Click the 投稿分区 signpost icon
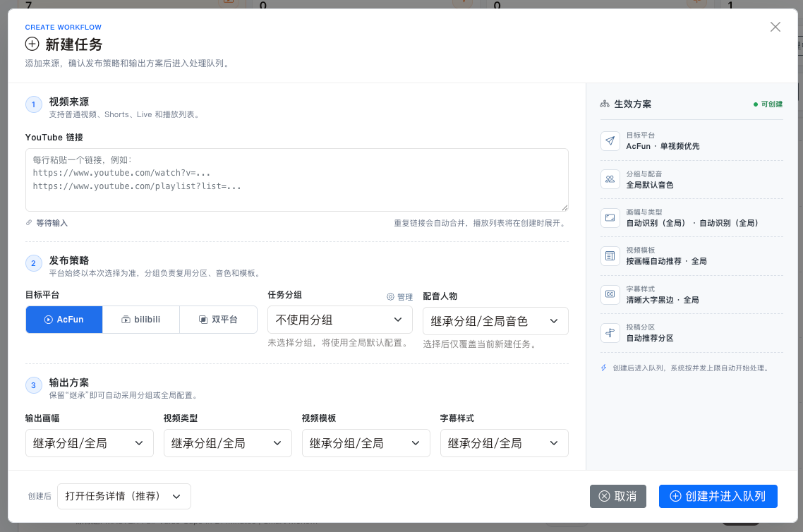This screenshot has height=532, width=803. click(x=610, y=333)
